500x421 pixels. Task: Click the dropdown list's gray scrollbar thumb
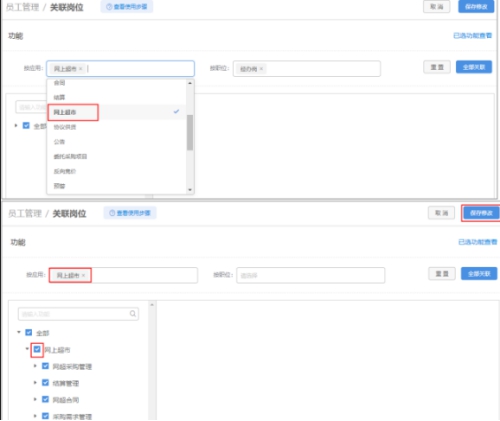tap(190, 133)
